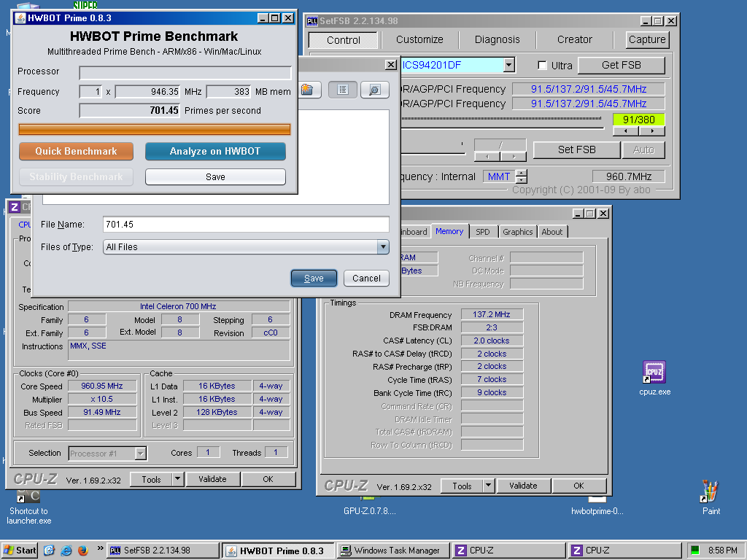This screenshot has width=747, height=560.
Task: Click DRAM Frequency value 137.2 MHz
Action: coord(492,314)
